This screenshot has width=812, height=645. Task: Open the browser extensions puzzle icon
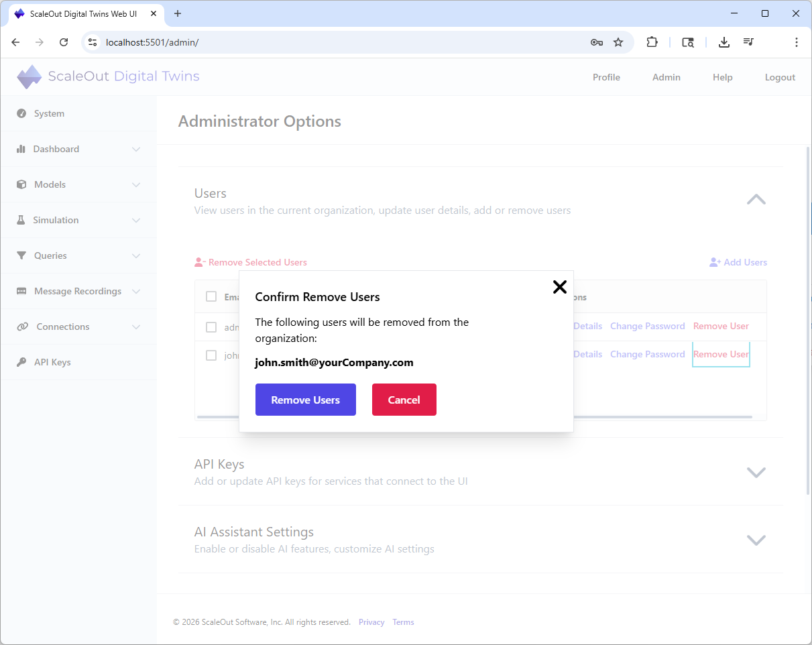(652, 42)
